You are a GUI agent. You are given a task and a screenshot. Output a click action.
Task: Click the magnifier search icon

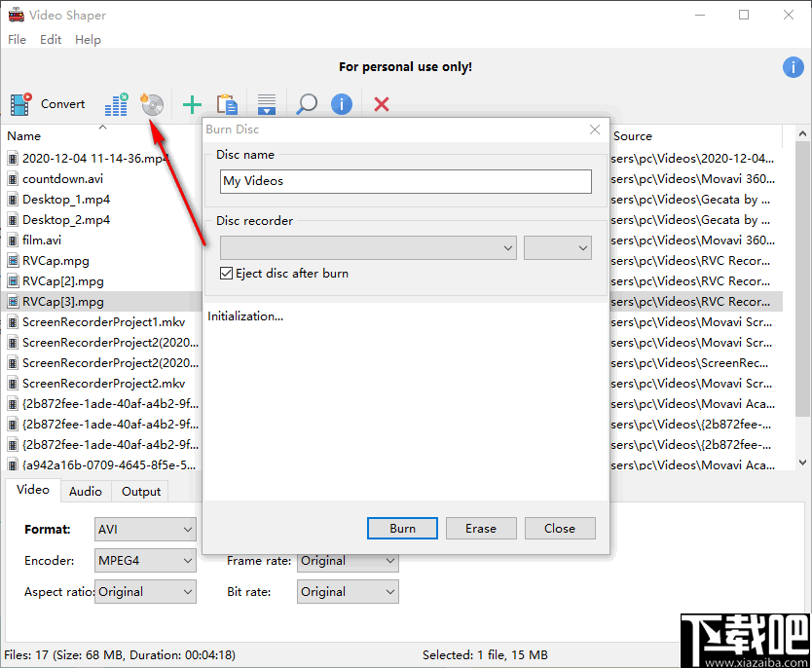tap(307, 104)
